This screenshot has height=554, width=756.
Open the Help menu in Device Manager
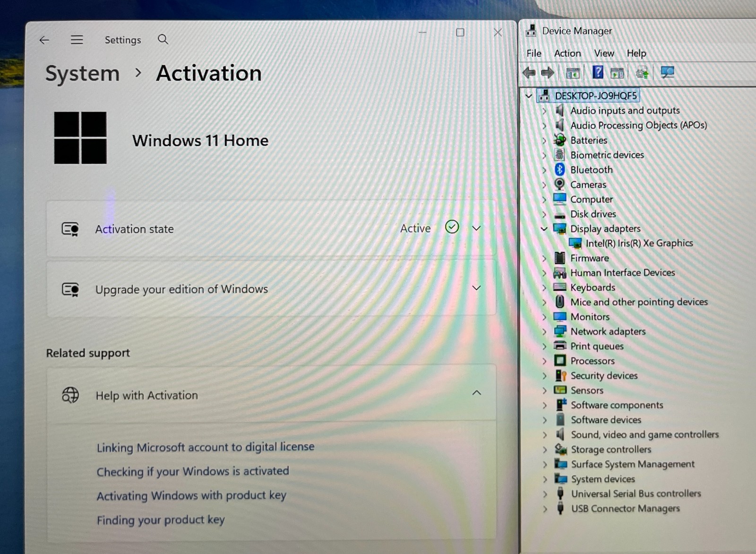636,53
